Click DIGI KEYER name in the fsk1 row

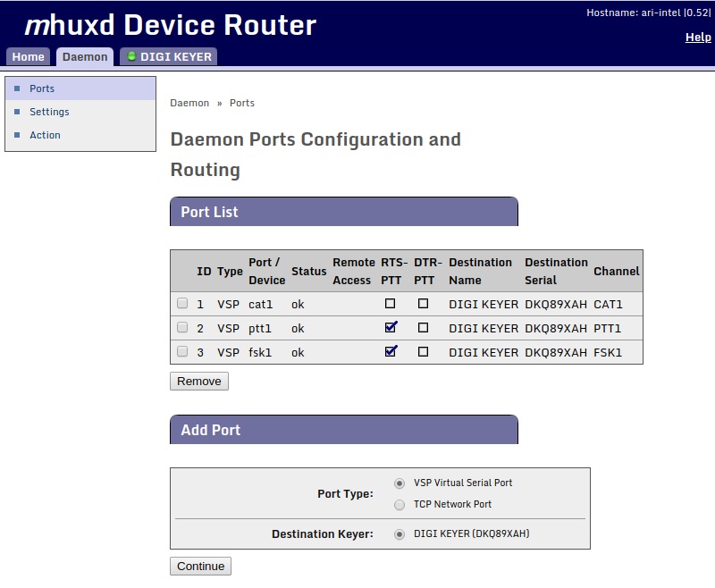[484, 353]
